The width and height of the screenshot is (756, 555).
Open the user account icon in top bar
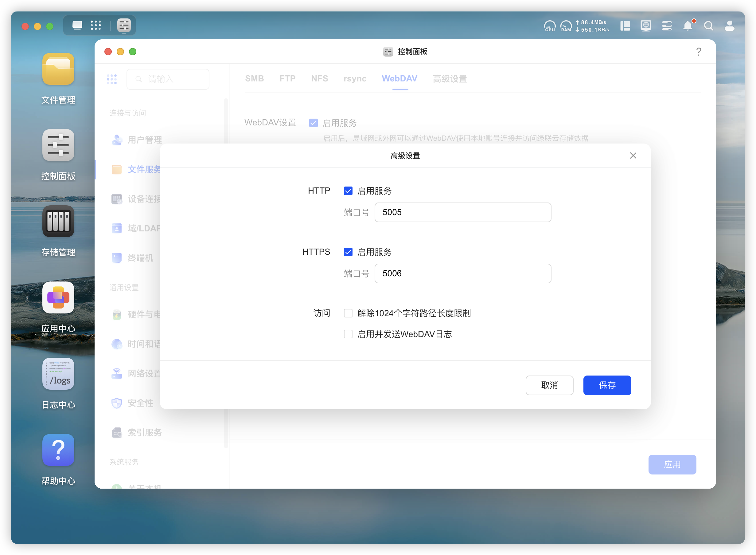[x=729, y=26]
